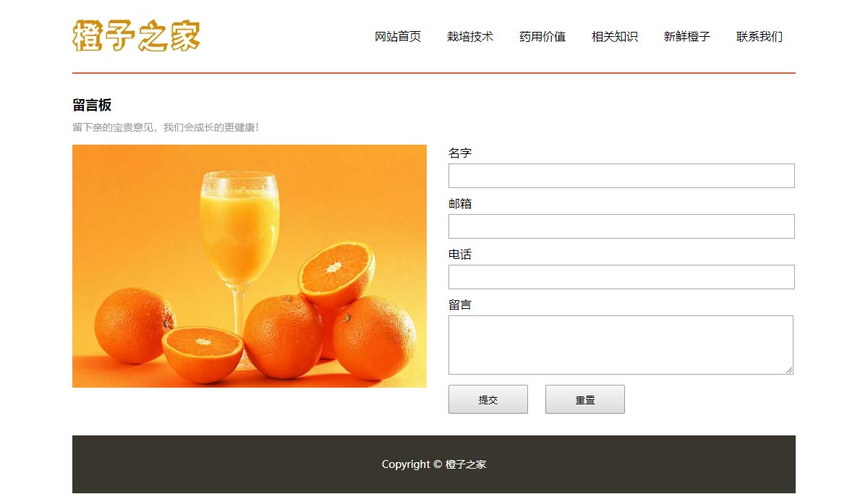Select the 相关知识 menu item

pos(615,37)
